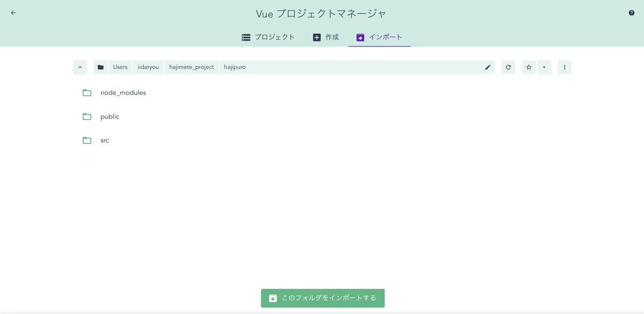This screenshot has height=314, width=644.
Task: Navigate to iidaryou path segment
Action: tap(148, 67)
